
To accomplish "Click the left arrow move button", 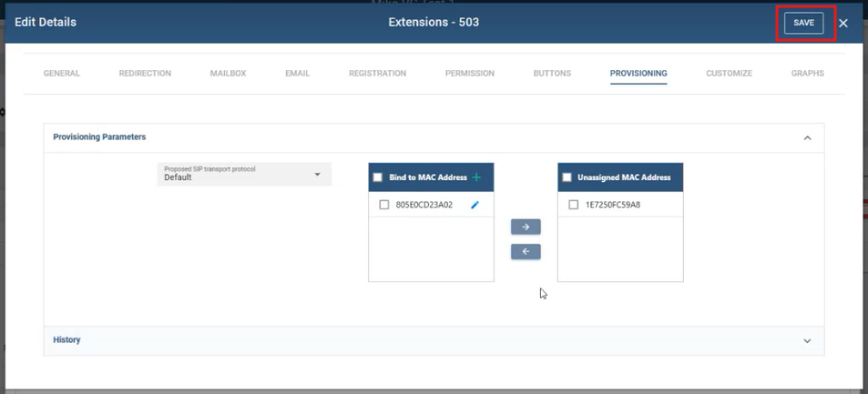I will point(526,251).
